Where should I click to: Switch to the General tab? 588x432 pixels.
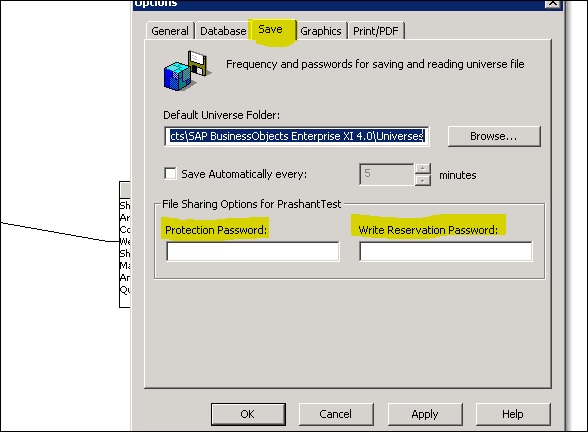170,31
